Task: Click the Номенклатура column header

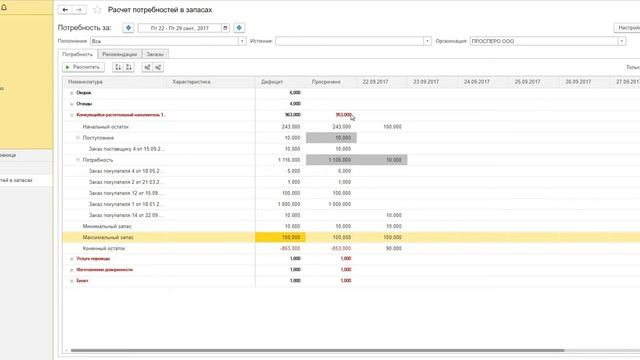Action: 115,82
